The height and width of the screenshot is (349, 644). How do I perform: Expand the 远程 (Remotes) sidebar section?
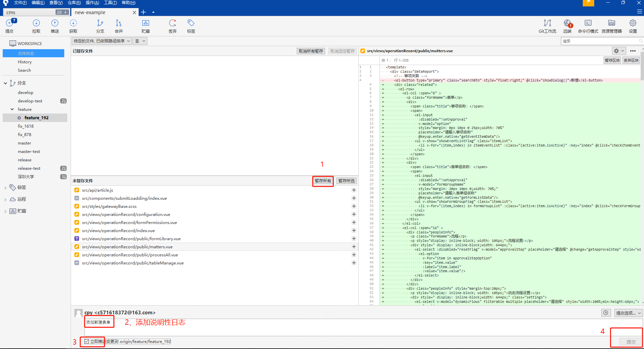5,199
